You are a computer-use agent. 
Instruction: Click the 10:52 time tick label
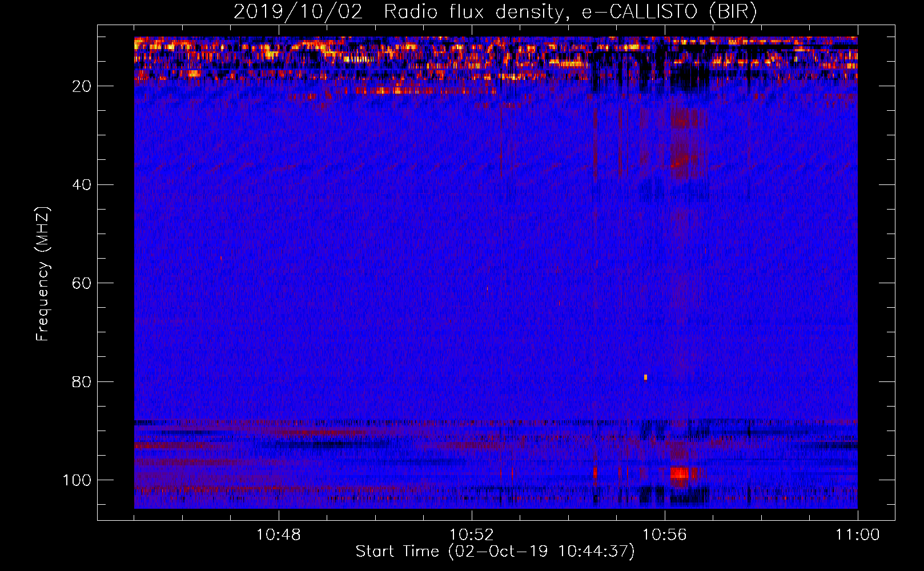[x=472, y=535]
